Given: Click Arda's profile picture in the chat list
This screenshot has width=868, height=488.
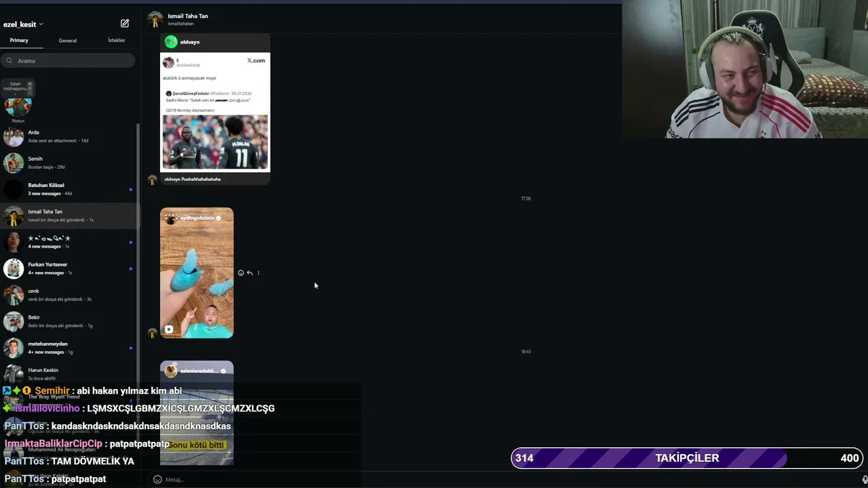Looking at the screenshot, I should tap(14, 136).
